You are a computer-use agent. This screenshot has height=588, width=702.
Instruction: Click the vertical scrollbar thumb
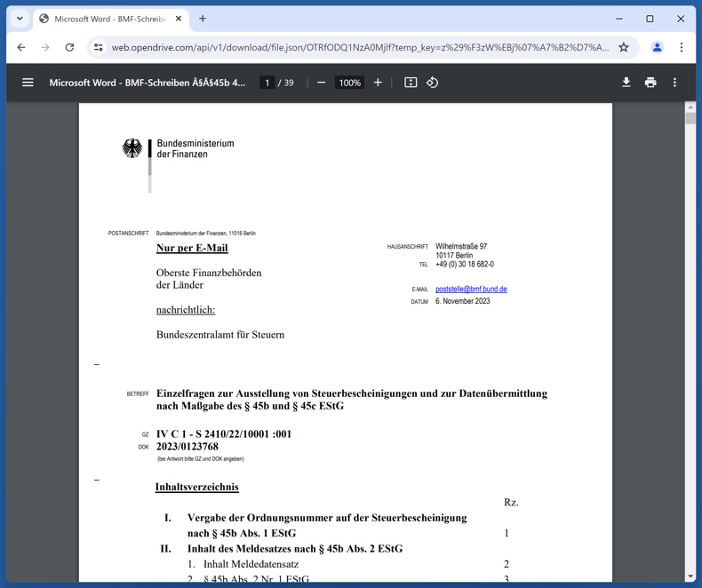coord(690,118)
